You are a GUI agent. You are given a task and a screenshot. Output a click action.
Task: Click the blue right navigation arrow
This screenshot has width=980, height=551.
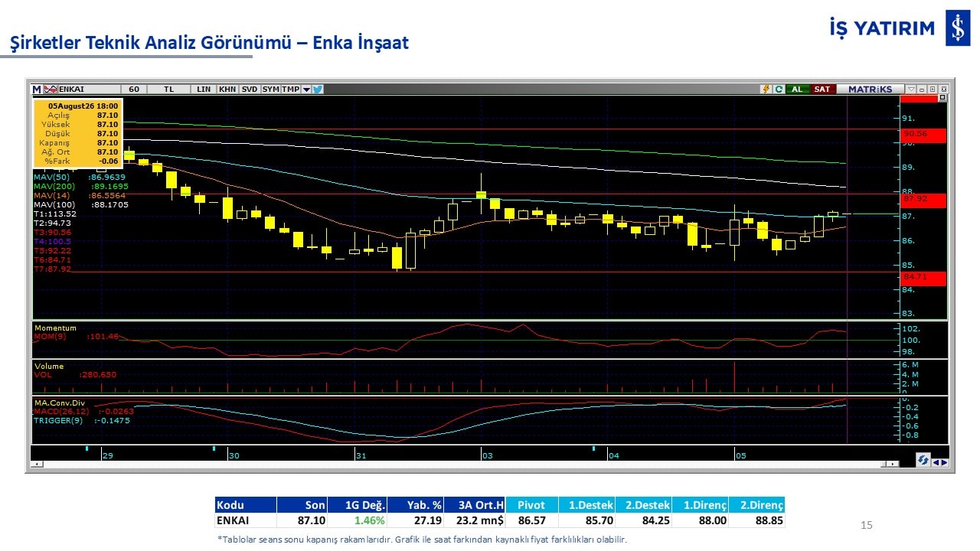coord(944,461)
